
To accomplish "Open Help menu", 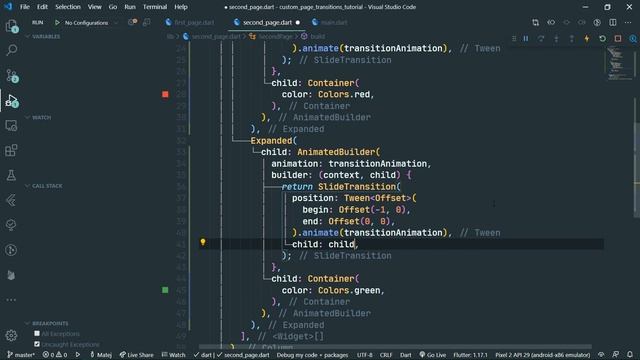I will pos(181,7).
